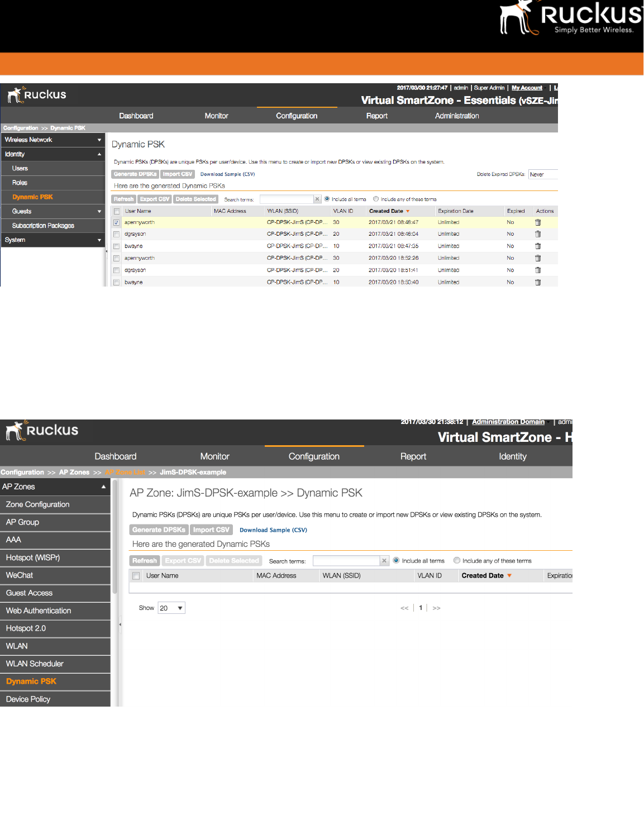Click the lower sidebar vertical scrollbar
The width and height of the screenshot is (644, 820).
(x=115, y=536)
